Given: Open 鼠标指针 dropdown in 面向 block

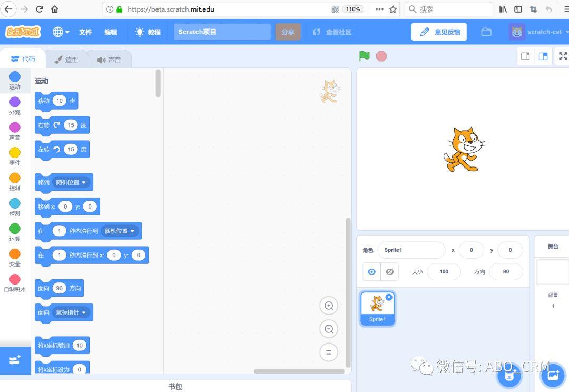Looking at the screenshot, I should click(71, 312).
